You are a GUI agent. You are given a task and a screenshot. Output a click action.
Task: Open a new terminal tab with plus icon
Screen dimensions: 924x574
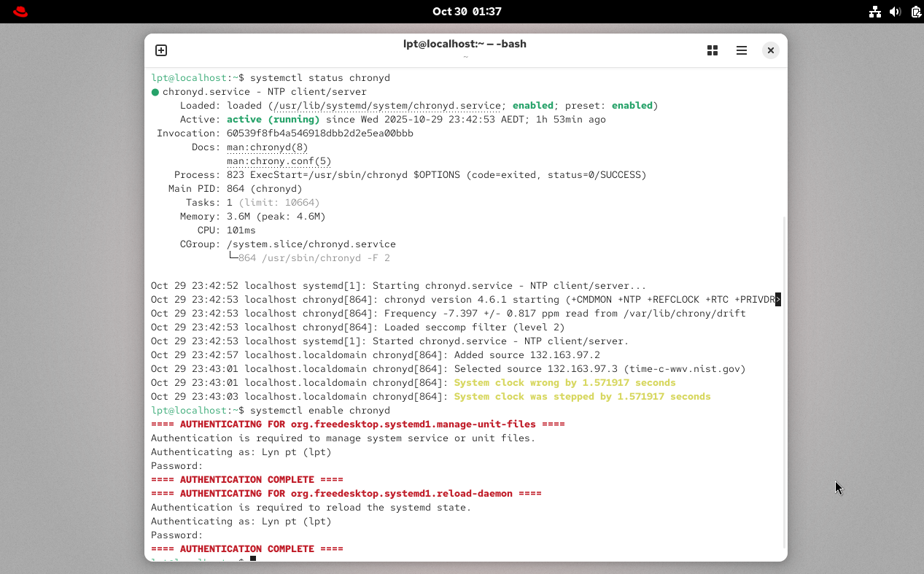click(x=160, y=50)
